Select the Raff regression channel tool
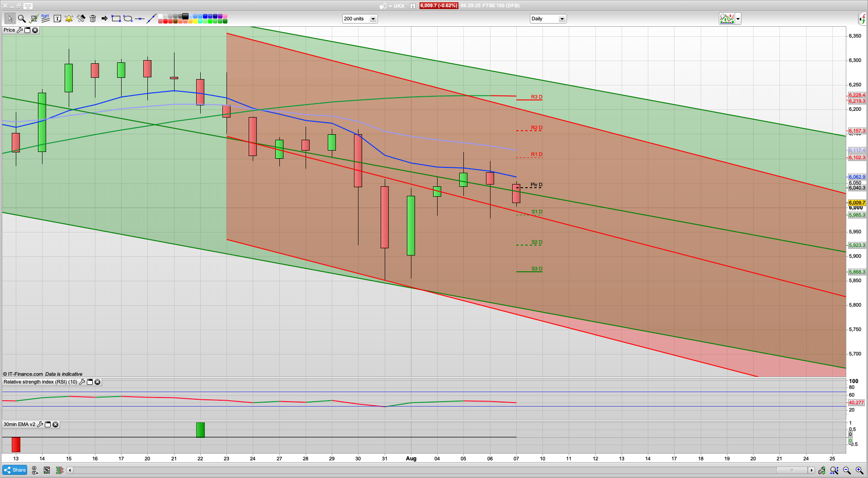Screen dimensions: 868x478 tap(45, 18)
